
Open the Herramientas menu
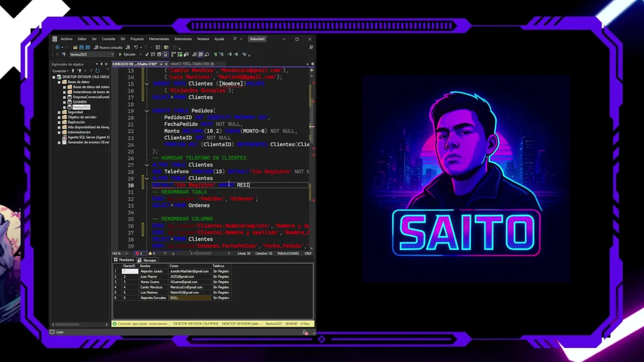(x=159, y=39)
